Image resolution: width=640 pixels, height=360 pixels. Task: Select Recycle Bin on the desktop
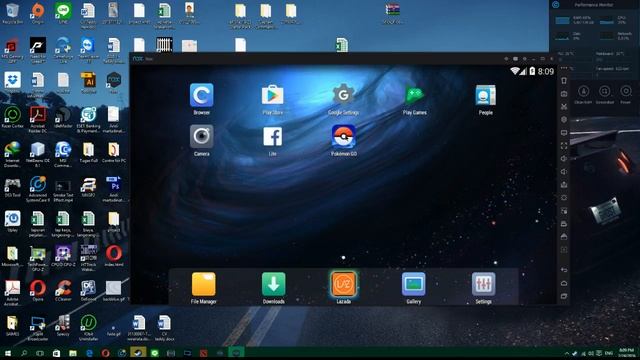[x=12, y=14]
